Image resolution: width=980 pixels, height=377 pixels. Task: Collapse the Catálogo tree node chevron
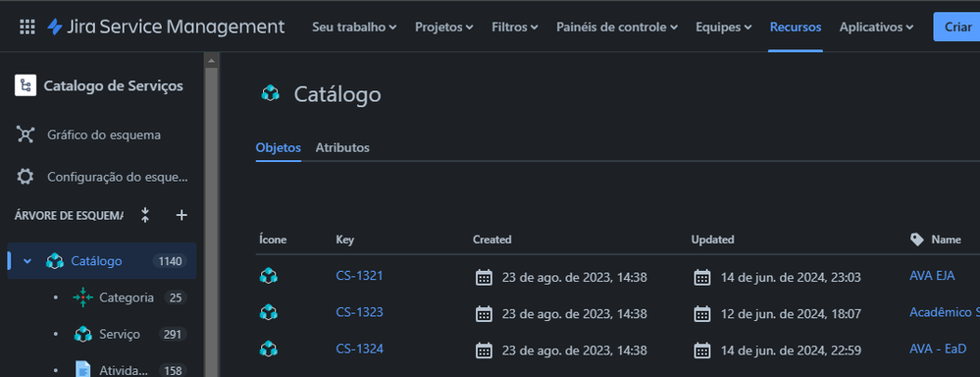pyautogui.click(x=26, y=261)
